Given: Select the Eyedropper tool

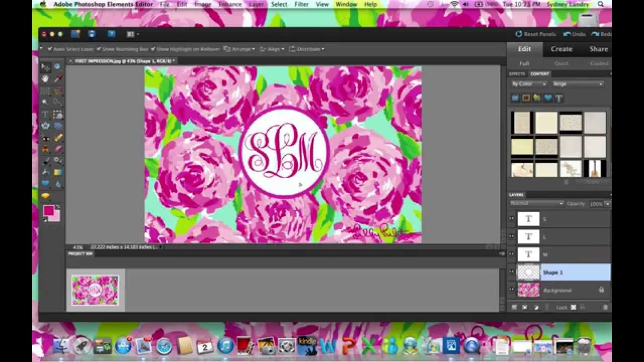Looking at the screenshot, I should click(x=58, y=79).
